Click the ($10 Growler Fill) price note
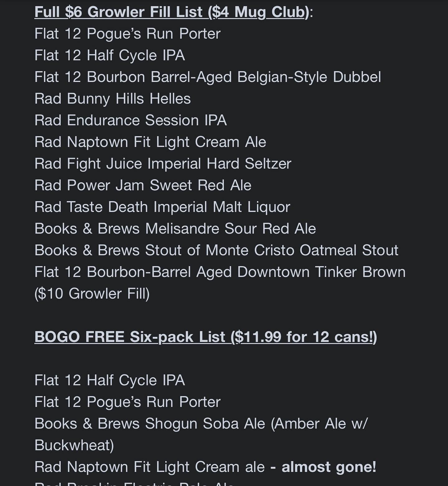Viewport: 448px width, 486px height. coord(92,294)
